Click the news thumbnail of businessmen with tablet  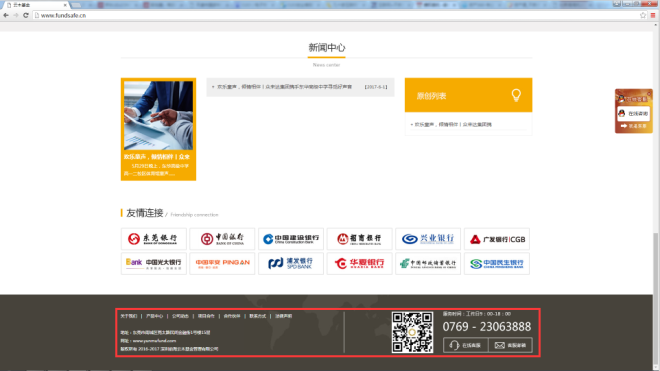[158, 115]
